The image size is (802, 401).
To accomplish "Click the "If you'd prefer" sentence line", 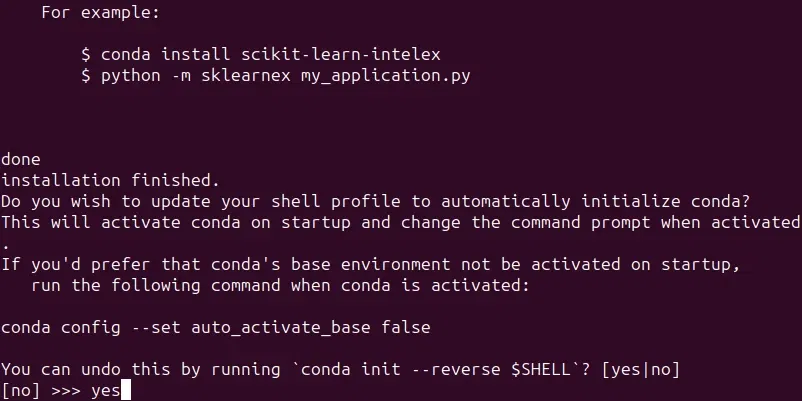I will 371,264.
